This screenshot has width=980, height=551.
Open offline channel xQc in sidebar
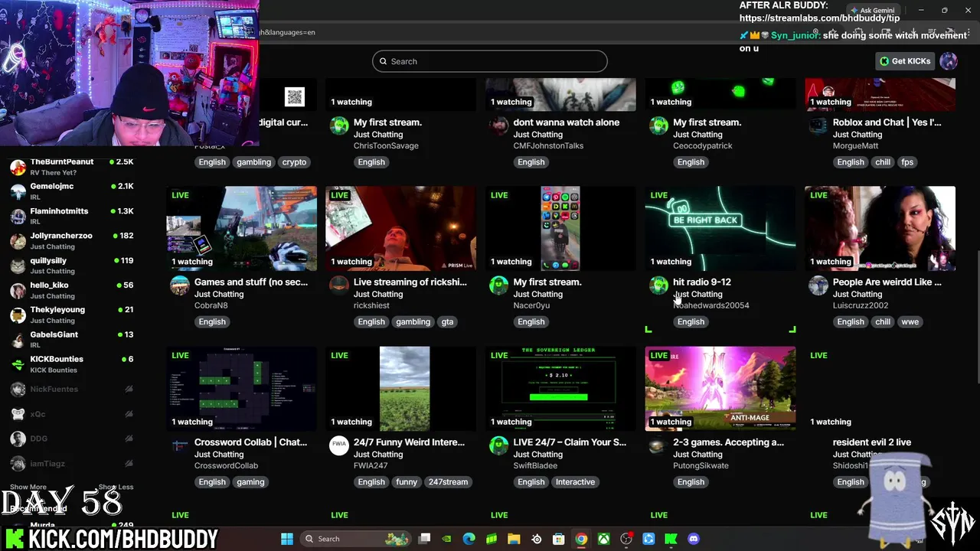point(72,414)
